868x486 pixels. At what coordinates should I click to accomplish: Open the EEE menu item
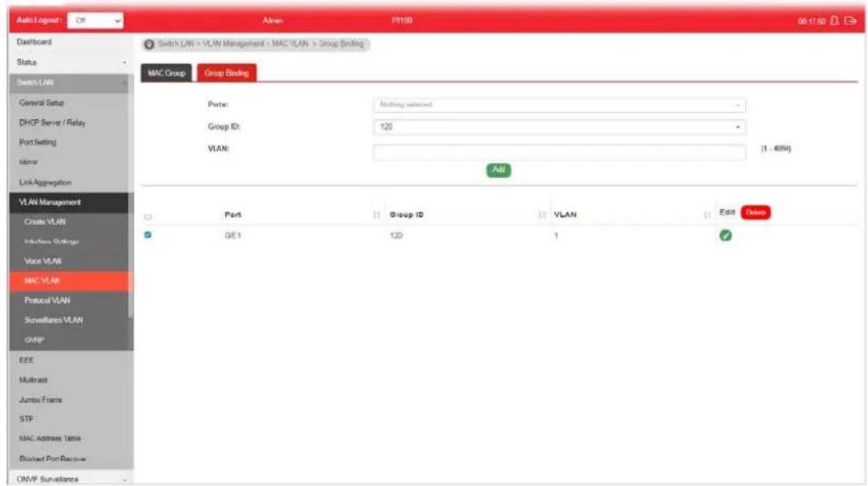click(26, 361)
